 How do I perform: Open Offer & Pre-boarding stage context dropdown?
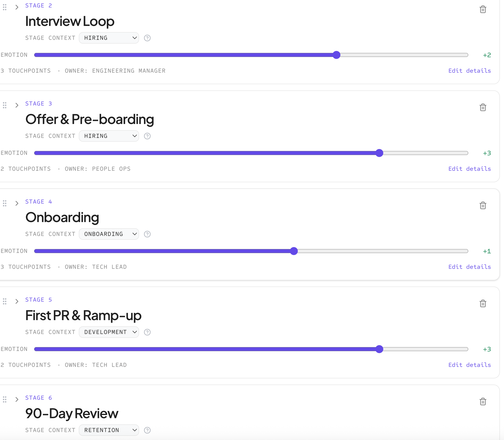coord(109,136)
